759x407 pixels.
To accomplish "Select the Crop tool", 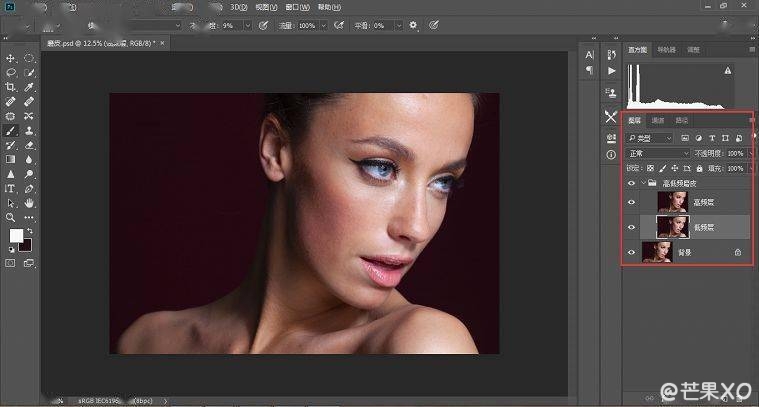I will point(10,87).
